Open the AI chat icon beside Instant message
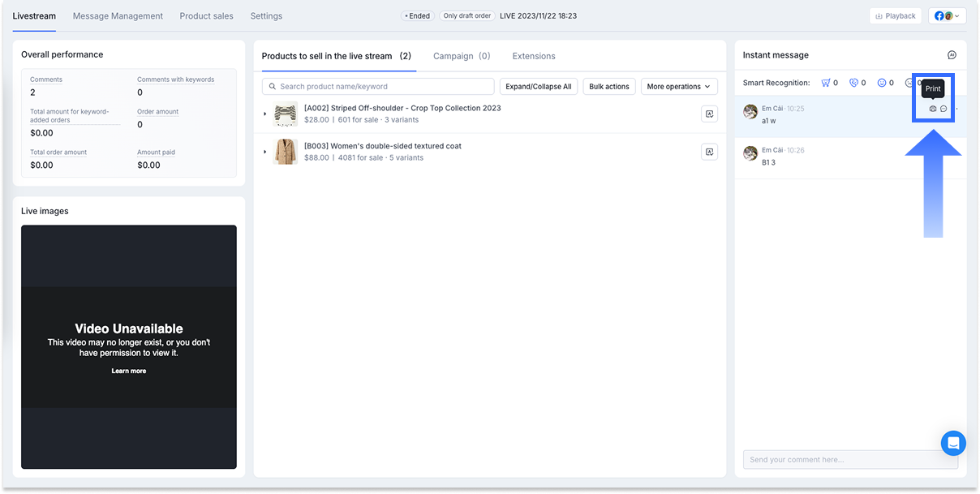 pyautogui.click(x=952, y=55)
